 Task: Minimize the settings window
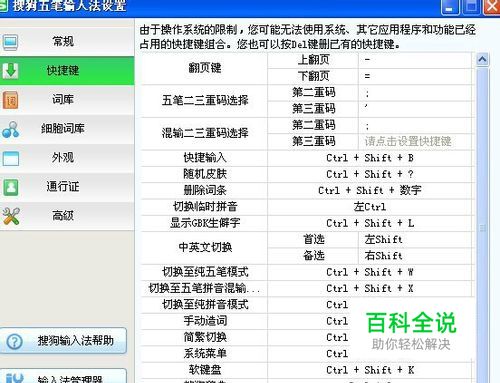pos(450,7)
